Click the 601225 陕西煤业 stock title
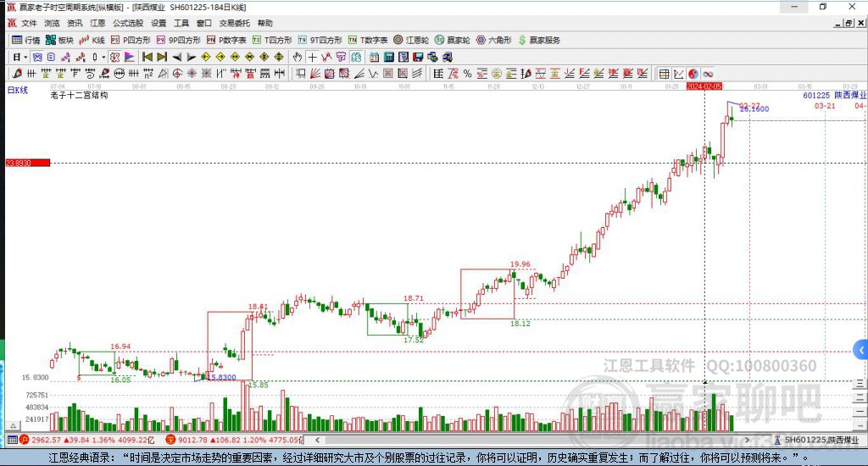868x466 pixels. [835, 95]
